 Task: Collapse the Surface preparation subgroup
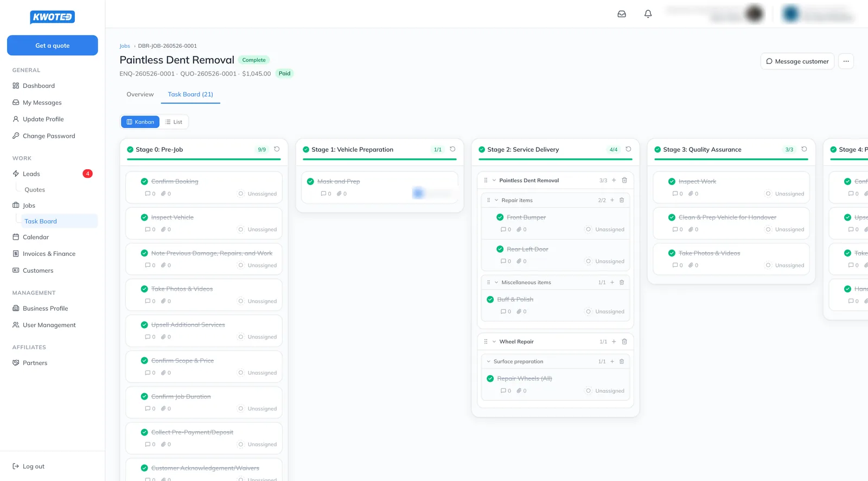click(488, 362)
